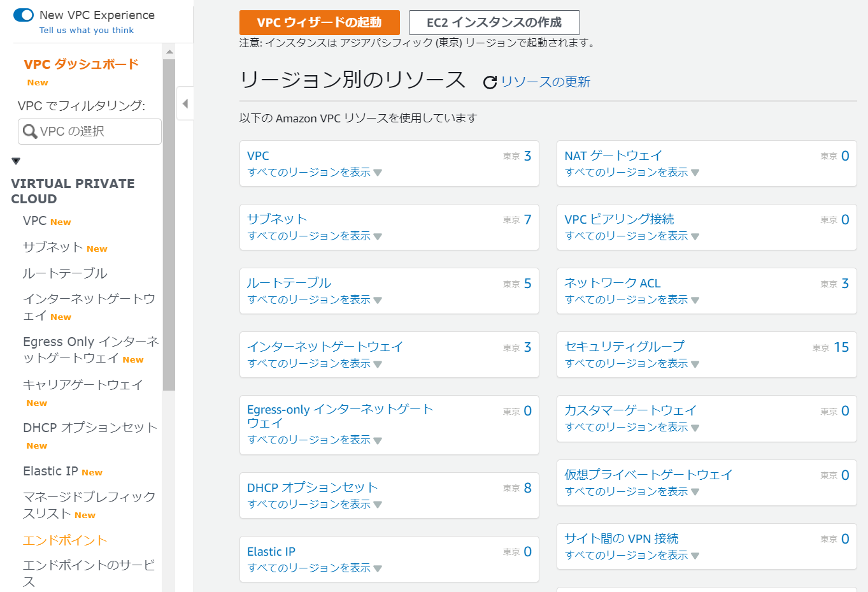868x592 pixels.
Task: Click the Tell us what you think link
Action: click(87, 30)
